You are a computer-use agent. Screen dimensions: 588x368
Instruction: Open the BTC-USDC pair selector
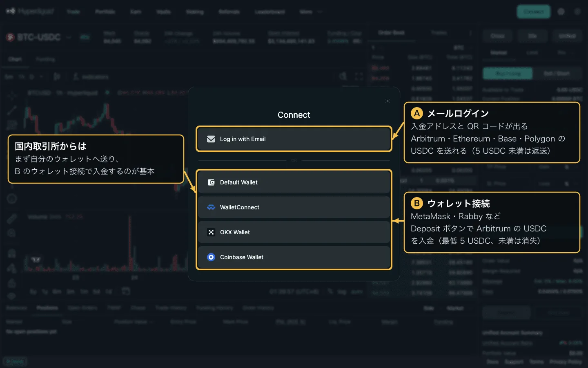(x=39, y=37)
